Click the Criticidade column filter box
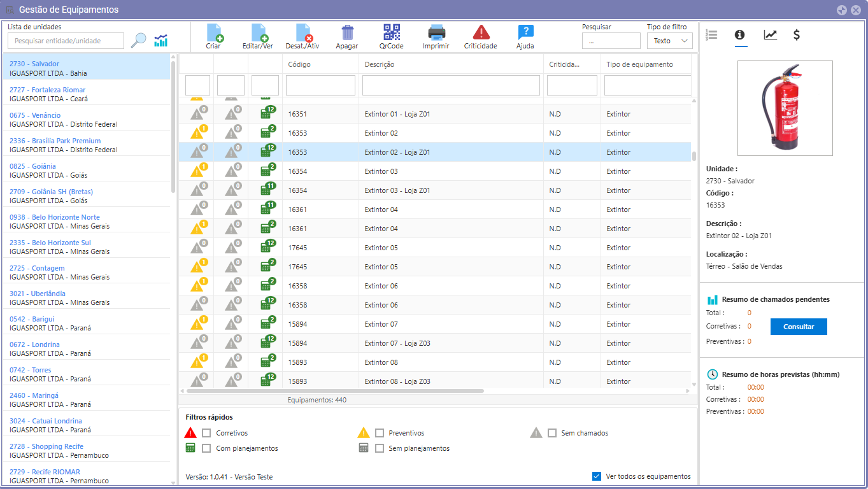This screenshot has height=489, width=868. [x=572, y=85]
